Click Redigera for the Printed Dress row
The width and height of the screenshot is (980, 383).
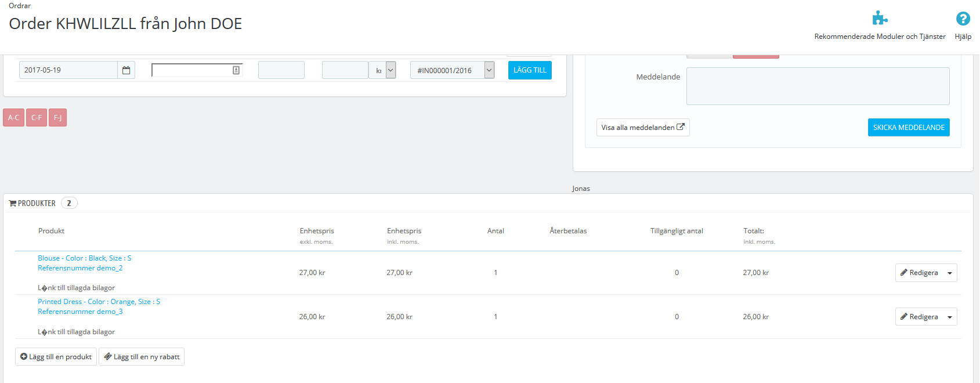(x=919, y=317)
